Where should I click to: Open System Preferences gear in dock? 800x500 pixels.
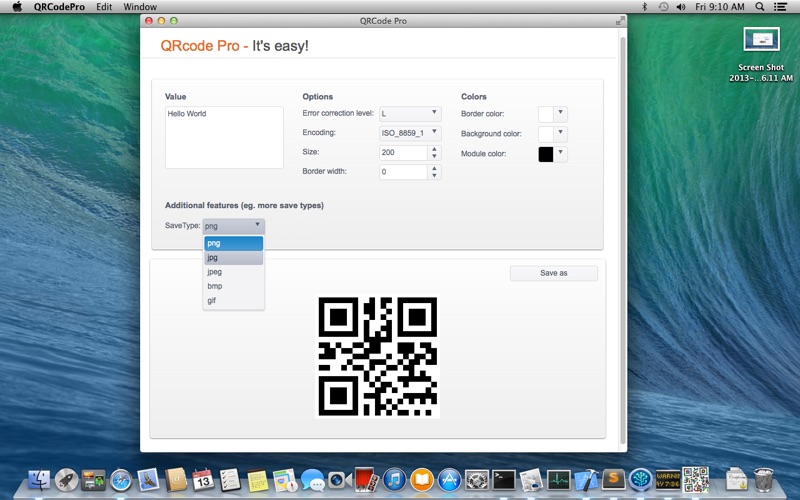[x=477, y=480]
